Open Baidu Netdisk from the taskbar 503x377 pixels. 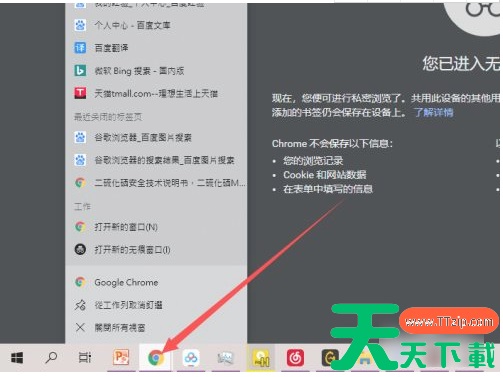pyautogui.click(x=191, y=358)
